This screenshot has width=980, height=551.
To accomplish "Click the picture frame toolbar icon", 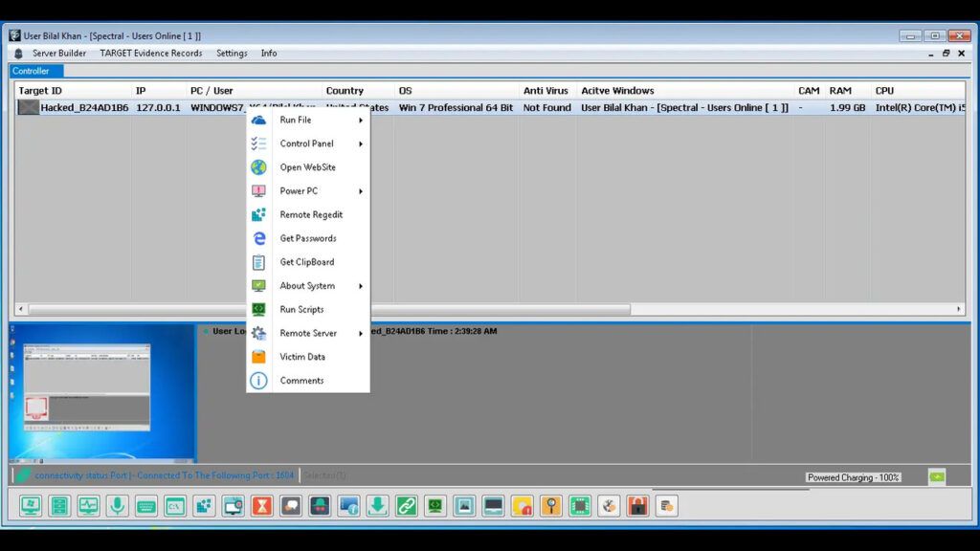I will 464,505.
